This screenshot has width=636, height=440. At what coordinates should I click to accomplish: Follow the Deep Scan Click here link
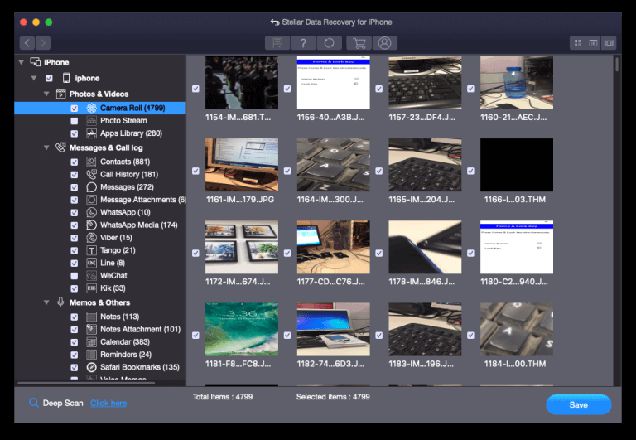click(x=108, y=403)
